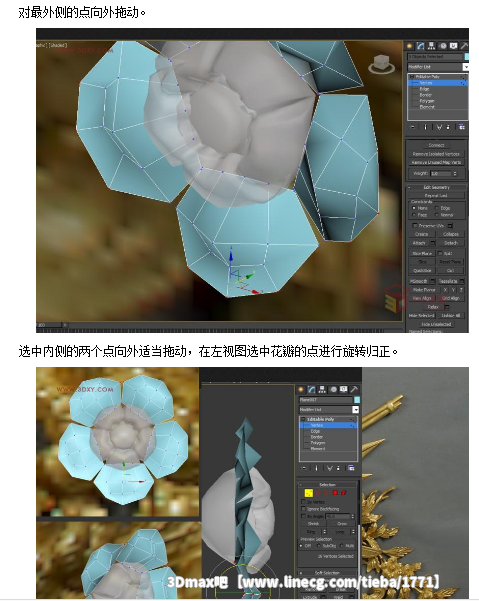
Task: Click the Make Planar button
Action: tap(424, 290)
